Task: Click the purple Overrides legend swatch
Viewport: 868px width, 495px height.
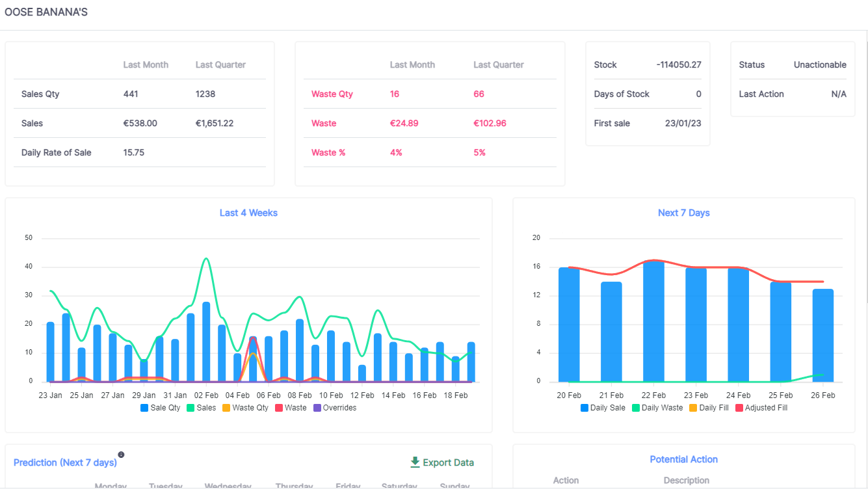Action: [317, 408]
